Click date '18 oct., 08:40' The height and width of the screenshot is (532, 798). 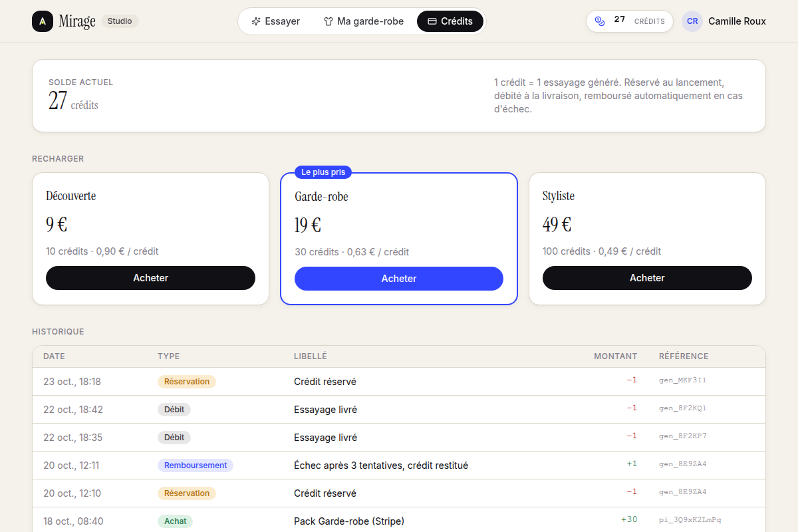[x=73, y=521]
